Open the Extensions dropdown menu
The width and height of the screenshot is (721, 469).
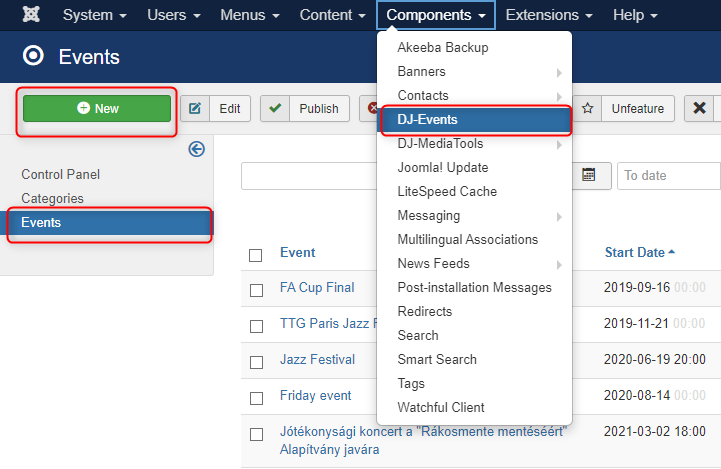[x=549, y=15]
